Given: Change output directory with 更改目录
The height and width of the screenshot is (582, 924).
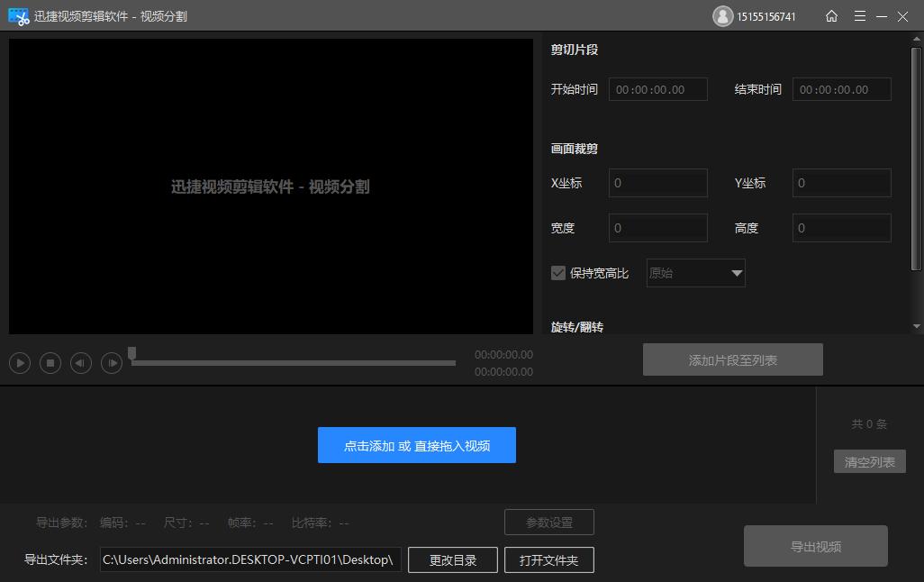Looking at the screenshot, I should point(452,559).
